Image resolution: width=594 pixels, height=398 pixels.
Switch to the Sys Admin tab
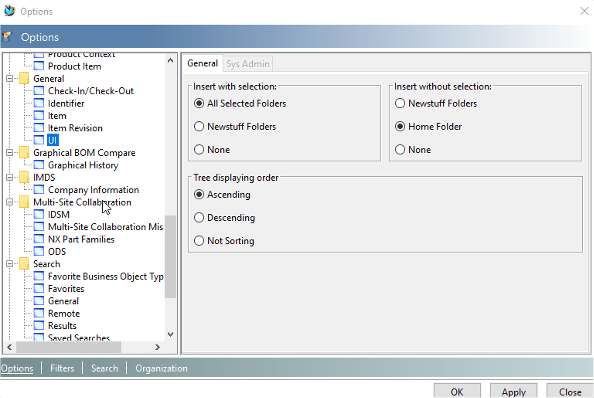coord(248,64)
